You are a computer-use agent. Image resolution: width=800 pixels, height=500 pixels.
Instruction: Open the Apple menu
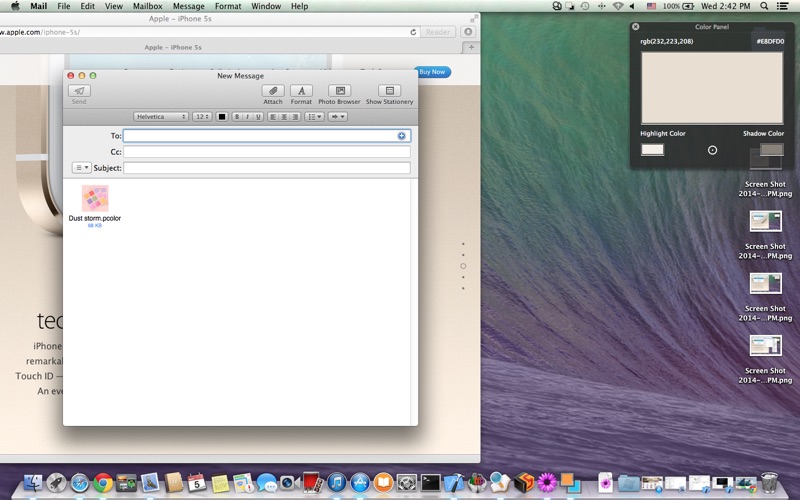[15, 6]
